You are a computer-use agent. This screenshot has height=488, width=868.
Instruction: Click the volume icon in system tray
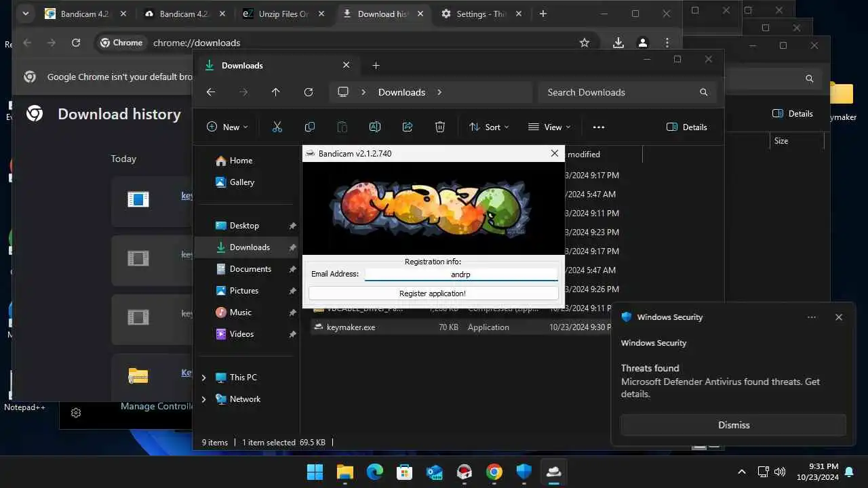(x=779, y=472)
